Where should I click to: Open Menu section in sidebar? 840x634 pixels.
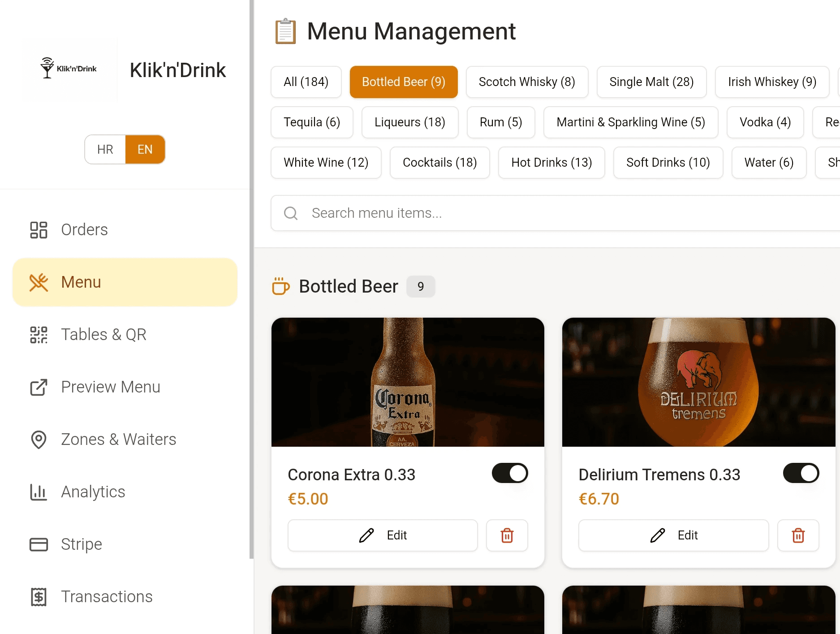pyautogui.click(x=125, y=282)
